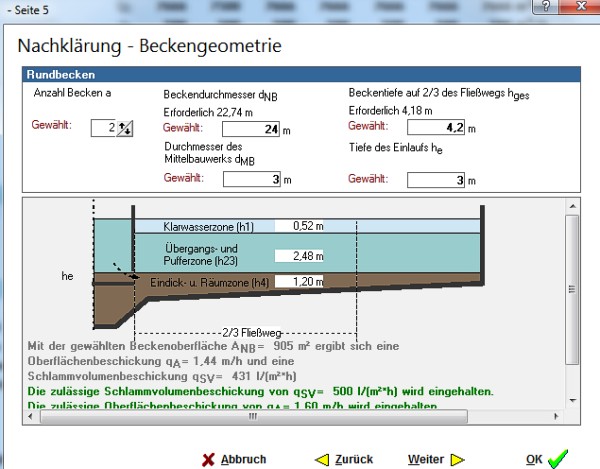This screenshot has width=600, height=469.
Task: Select the Pufferzone value 2,48 m
Action: [300, 255]
